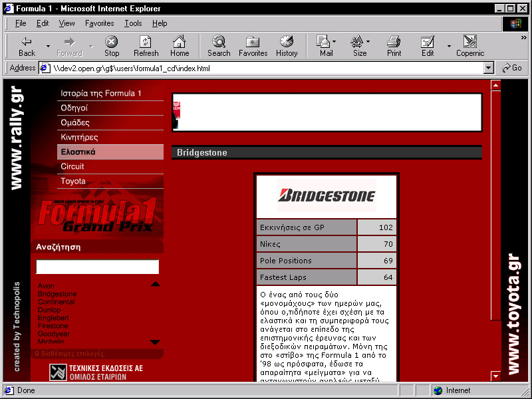
Task: Refresh the current page
Action: [146, 46]
